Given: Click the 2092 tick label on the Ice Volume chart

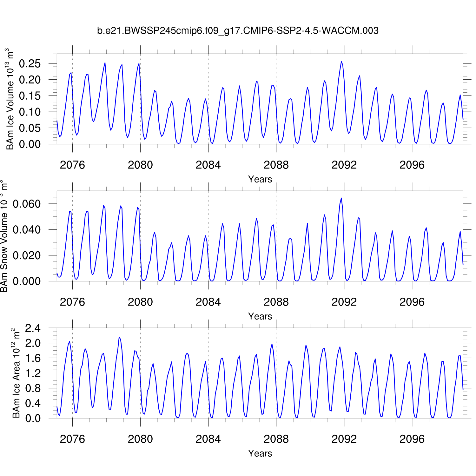Looking at the screenshot, I should (x=344, y=165).
